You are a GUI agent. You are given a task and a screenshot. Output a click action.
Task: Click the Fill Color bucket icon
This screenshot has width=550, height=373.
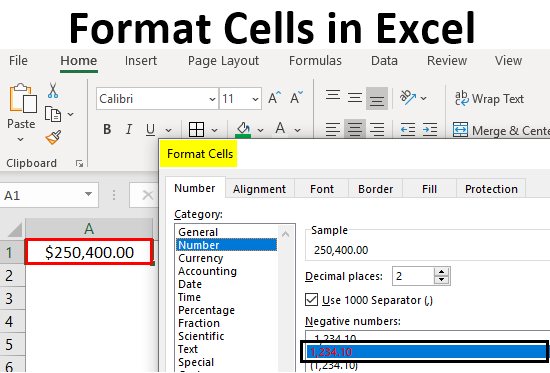point(243,129)
